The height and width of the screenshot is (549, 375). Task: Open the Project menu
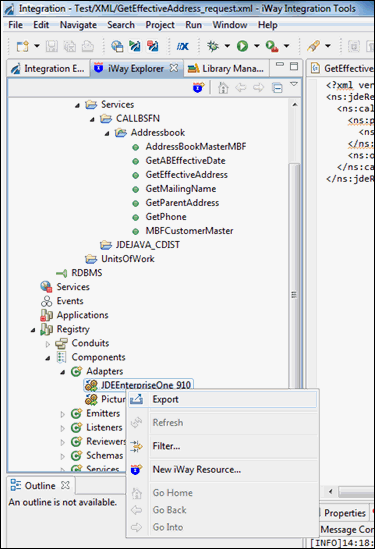(x=160, y=25)
